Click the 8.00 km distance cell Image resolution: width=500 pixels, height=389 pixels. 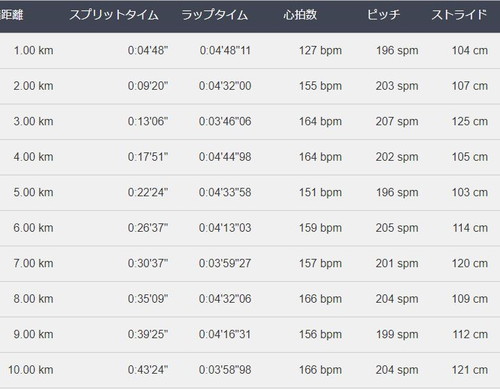33,299
